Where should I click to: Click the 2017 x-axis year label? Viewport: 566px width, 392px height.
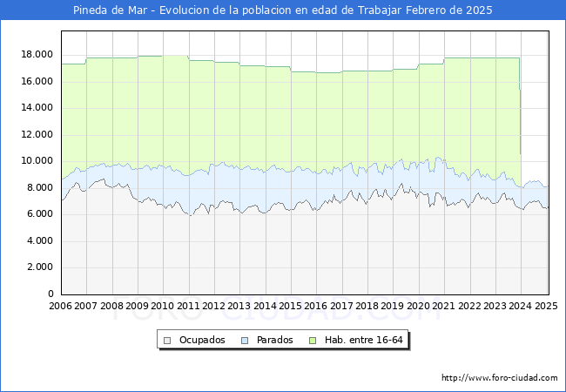pyautogui.click(x=342, y=306)
